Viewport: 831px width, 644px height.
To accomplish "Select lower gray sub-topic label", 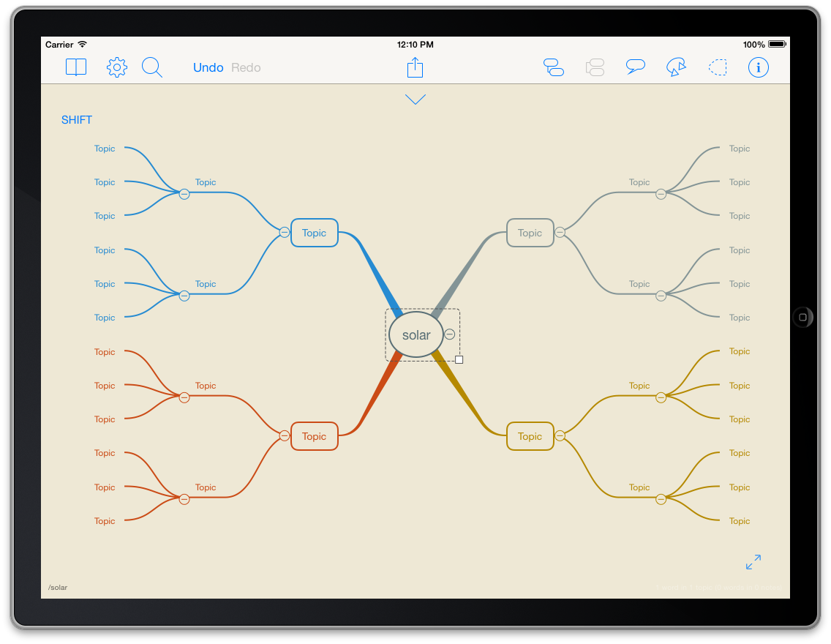I will (x=639, y=284).
